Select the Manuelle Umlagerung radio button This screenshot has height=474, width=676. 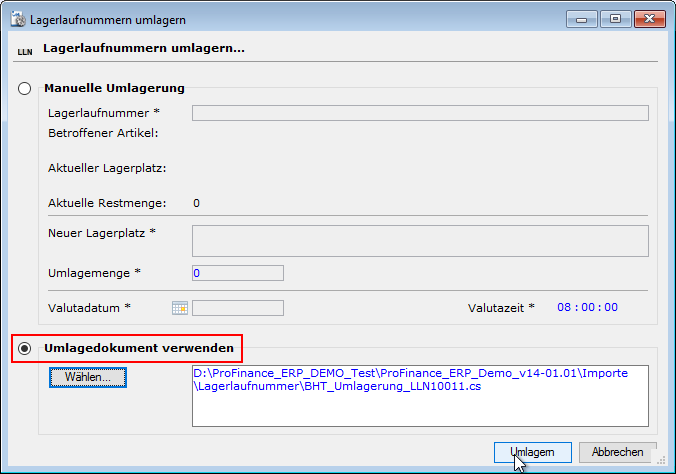(x=26, y=88)
